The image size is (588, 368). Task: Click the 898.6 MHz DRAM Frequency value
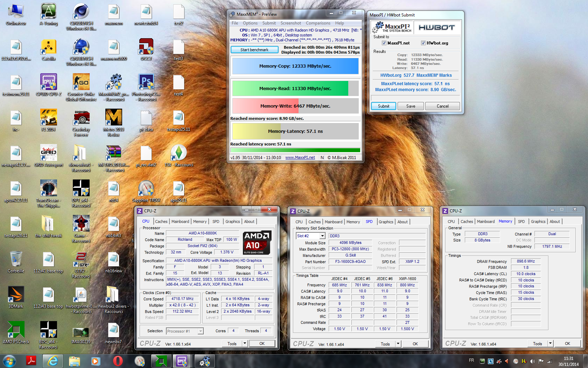[526, 261]
